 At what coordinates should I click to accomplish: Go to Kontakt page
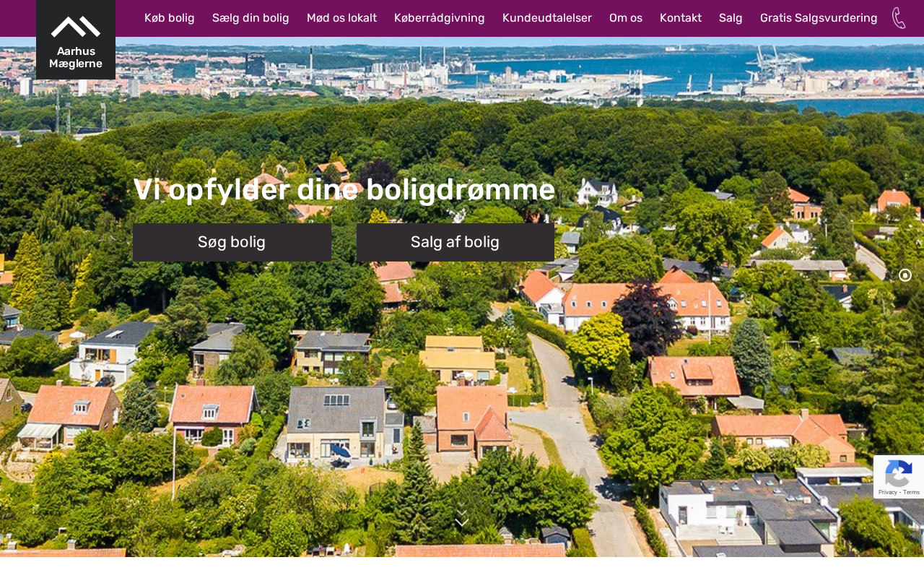(681, 18)
